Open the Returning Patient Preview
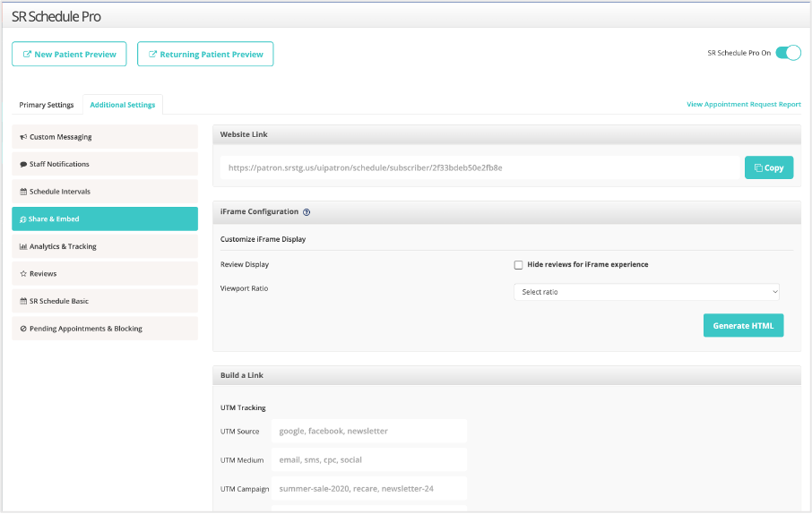The height and width of the screenshot is (514, 812). (205, 54)
